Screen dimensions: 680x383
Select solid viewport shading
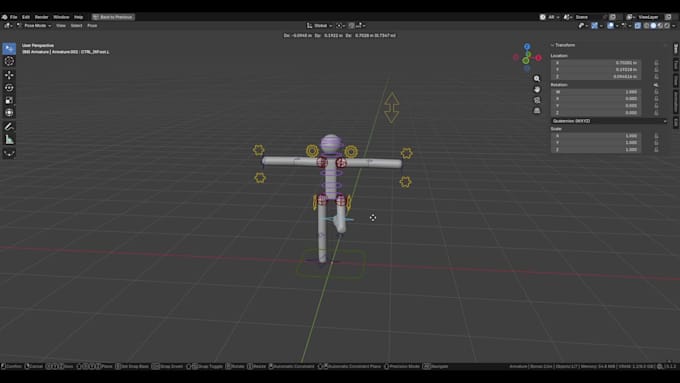tap(653, 26)
